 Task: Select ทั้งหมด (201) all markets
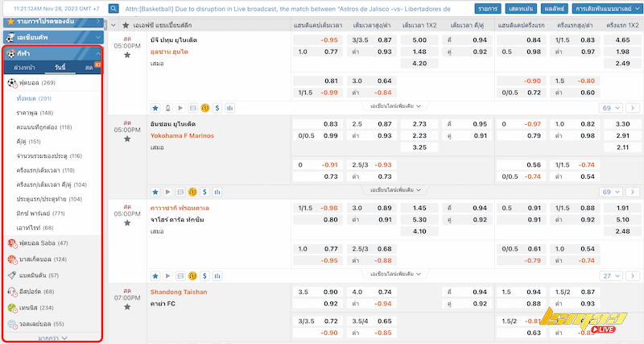coord(34,98)
